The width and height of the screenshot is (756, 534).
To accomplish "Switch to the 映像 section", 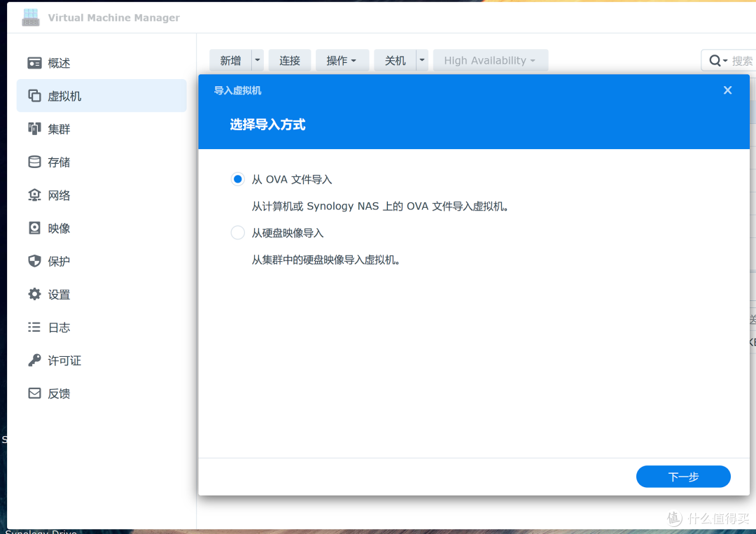I will [101, 228].
